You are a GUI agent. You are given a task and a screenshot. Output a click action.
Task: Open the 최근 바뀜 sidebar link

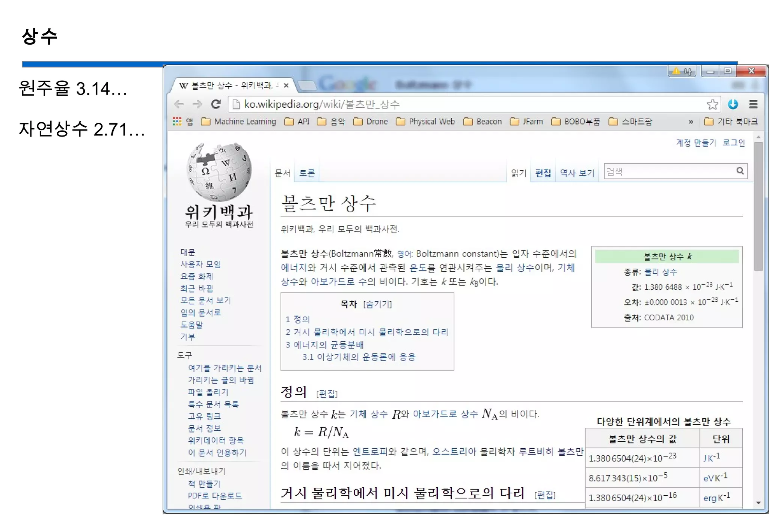[x=196, y=289]
